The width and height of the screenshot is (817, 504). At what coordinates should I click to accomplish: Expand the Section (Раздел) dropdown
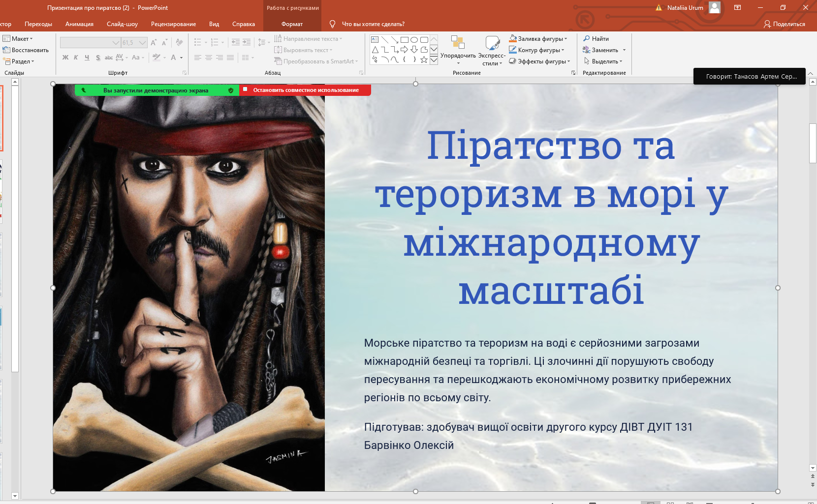[19, 61]
